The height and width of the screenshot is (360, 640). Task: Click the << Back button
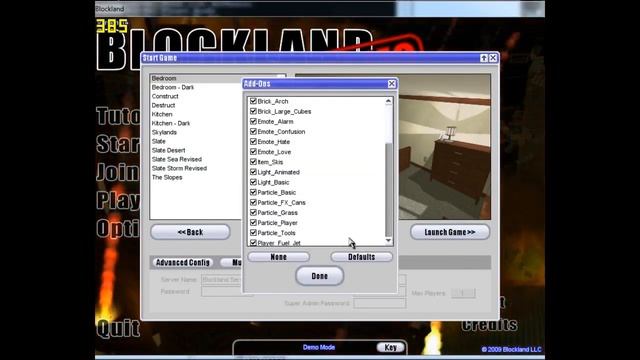[x=190, y=232]
